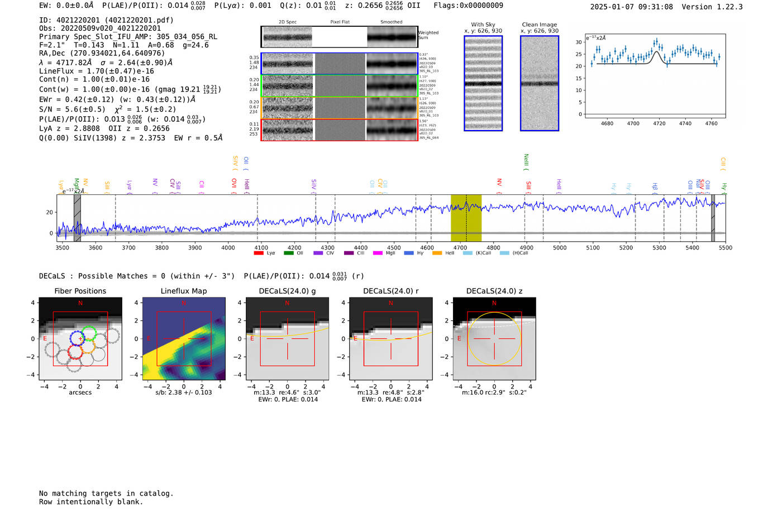
Task: Click the header z: 0.2656 OII
Action: pos(383,6)
